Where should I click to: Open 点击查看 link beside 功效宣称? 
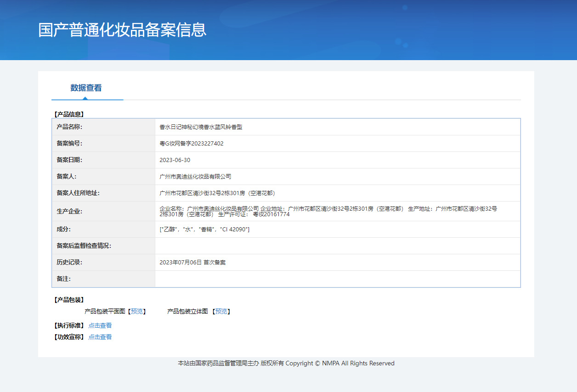100,337
